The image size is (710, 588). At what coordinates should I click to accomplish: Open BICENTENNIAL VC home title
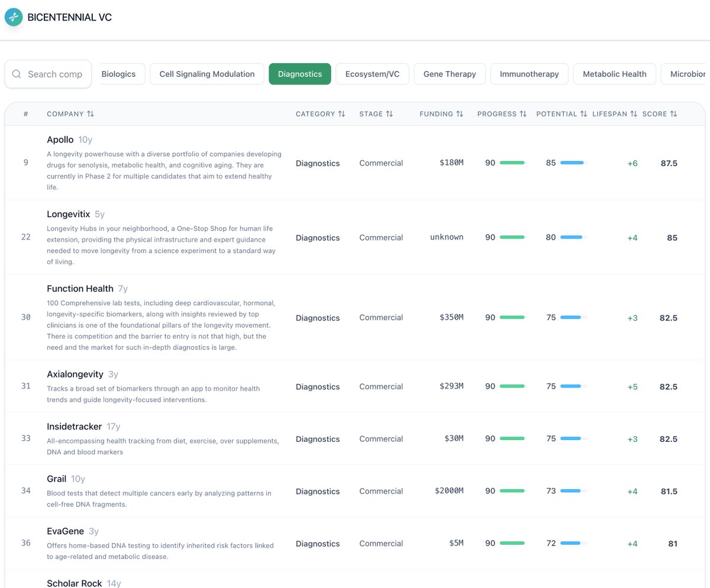(70, 17)
